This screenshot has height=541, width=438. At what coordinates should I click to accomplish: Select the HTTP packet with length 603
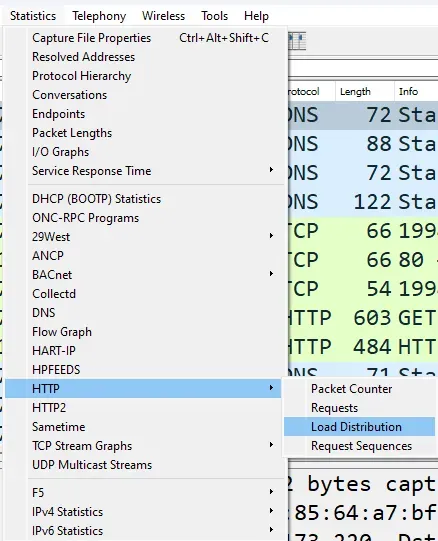363,318
